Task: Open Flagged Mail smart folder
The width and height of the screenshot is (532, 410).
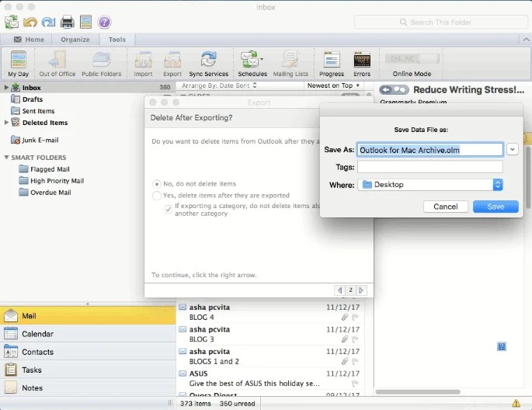Action: point(50,169)
